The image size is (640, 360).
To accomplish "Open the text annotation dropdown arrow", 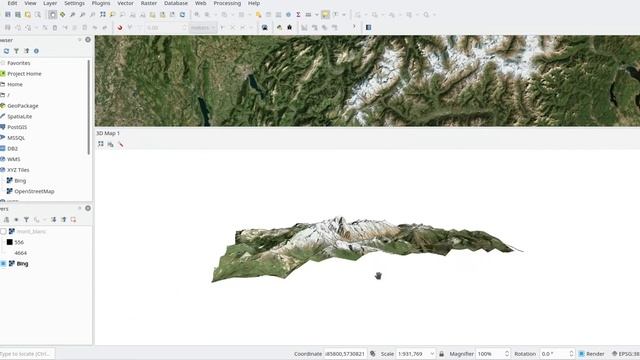I will tap(344, 15).
